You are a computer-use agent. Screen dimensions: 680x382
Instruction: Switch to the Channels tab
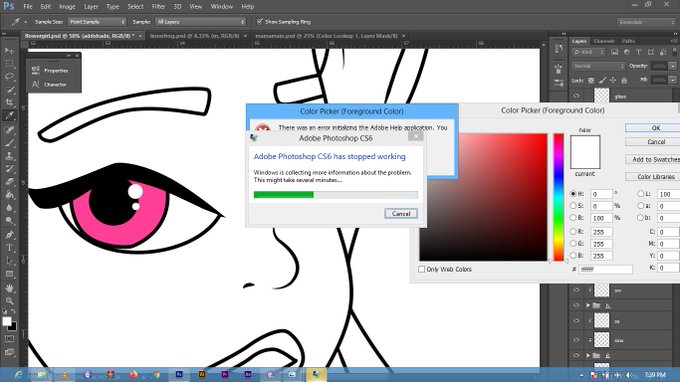604,41
